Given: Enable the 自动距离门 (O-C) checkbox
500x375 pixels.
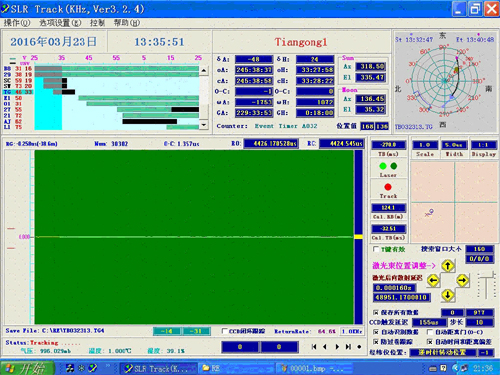Looking at the screenshot, I should [x=430, y=332].
